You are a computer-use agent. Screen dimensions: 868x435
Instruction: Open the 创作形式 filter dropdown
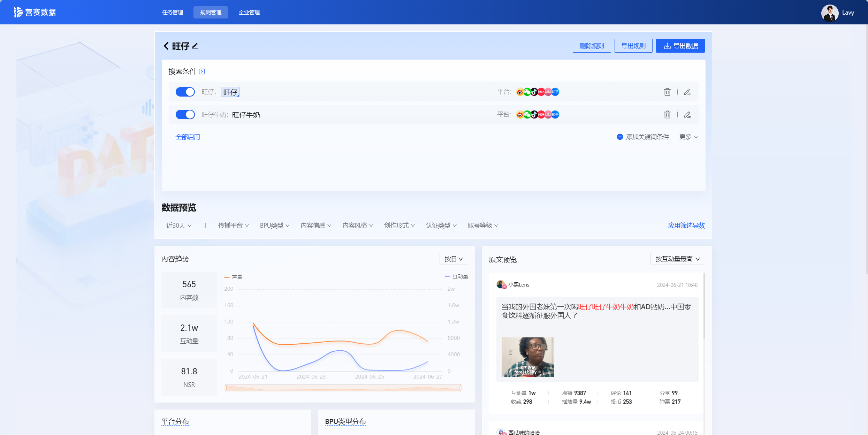tap(399, 226)
